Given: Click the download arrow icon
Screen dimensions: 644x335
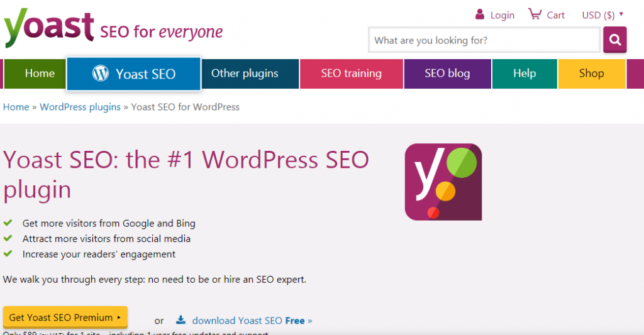Looking at the screenshot, I should [x=181, y=320].
